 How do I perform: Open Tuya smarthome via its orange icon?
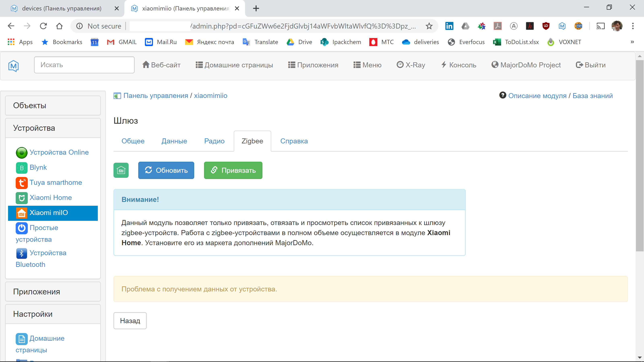[x=22, y=183]
